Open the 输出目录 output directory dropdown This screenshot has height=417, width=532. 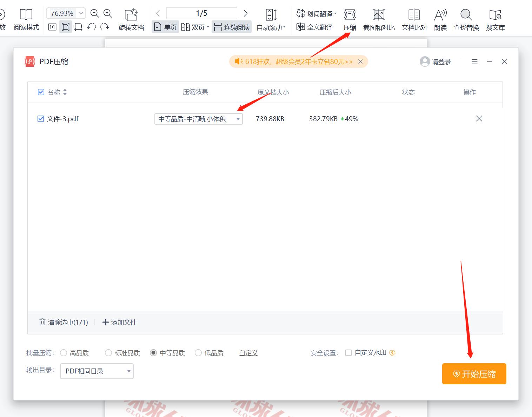point(96,371)
